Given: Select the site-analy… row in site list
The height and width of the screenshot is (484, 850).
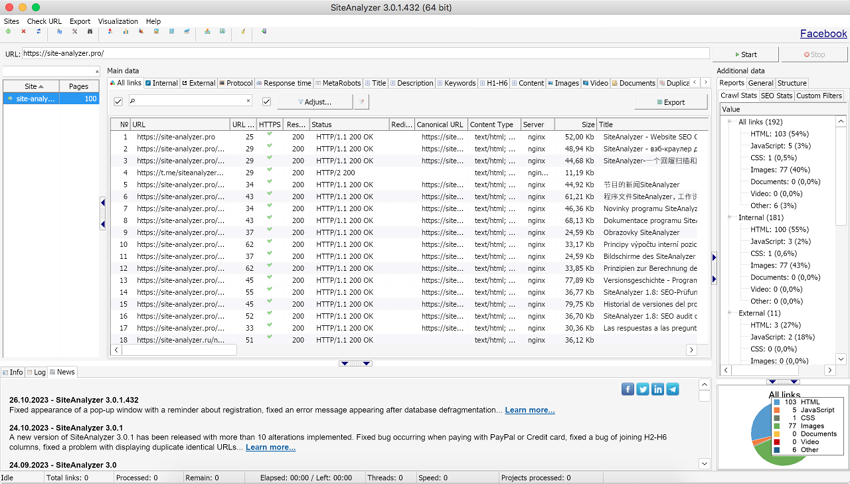Looking at the screenshot, I should (x=51, y=99).
